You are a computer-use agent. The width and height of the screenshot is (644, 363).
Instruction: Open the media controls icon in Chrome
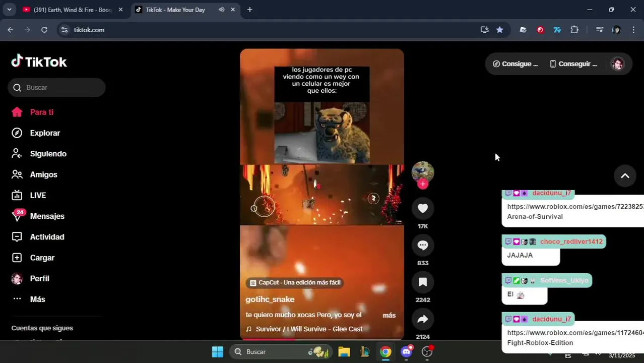coord(599,30)
